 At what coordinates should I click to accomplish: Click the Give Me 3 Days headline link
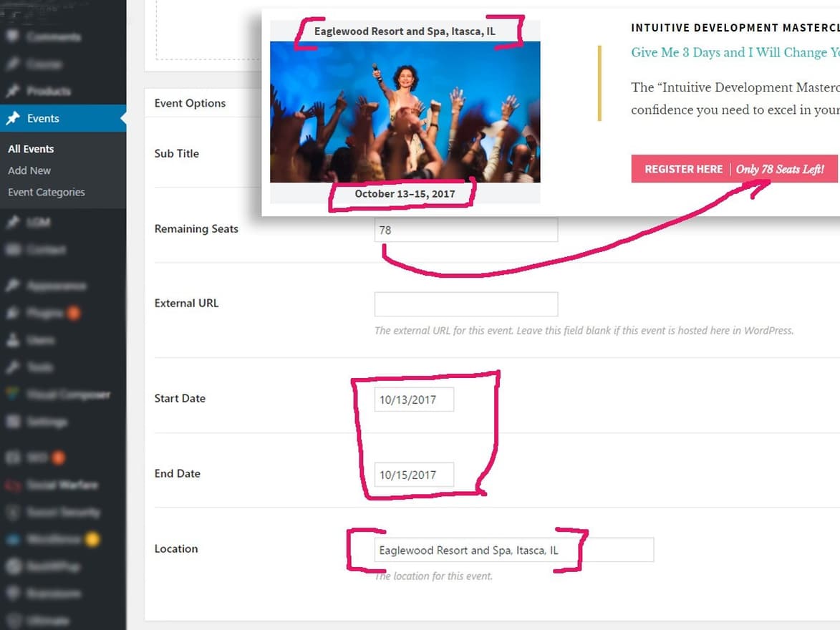coord(735,52)
